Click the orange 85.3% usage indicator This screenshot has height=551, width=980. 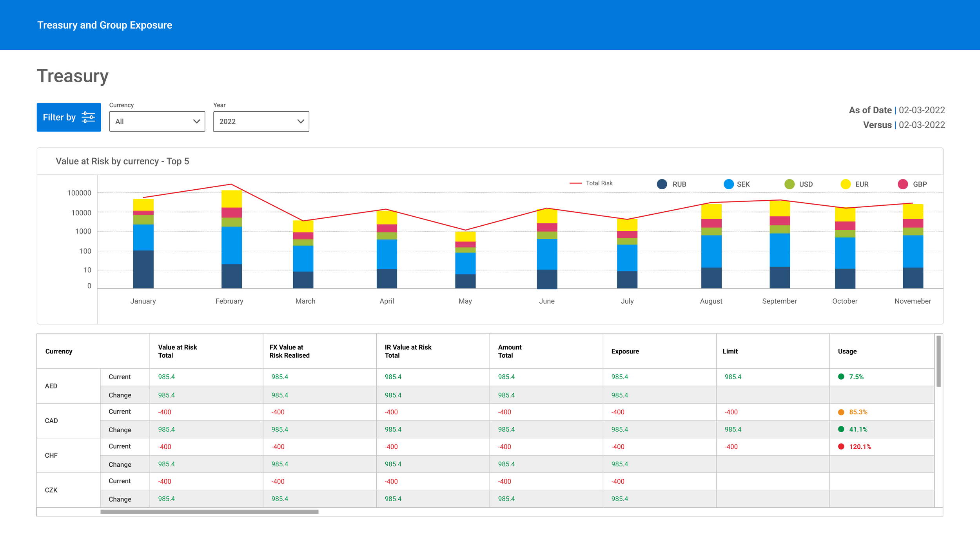pyautogui.click(x=841, y=412)
